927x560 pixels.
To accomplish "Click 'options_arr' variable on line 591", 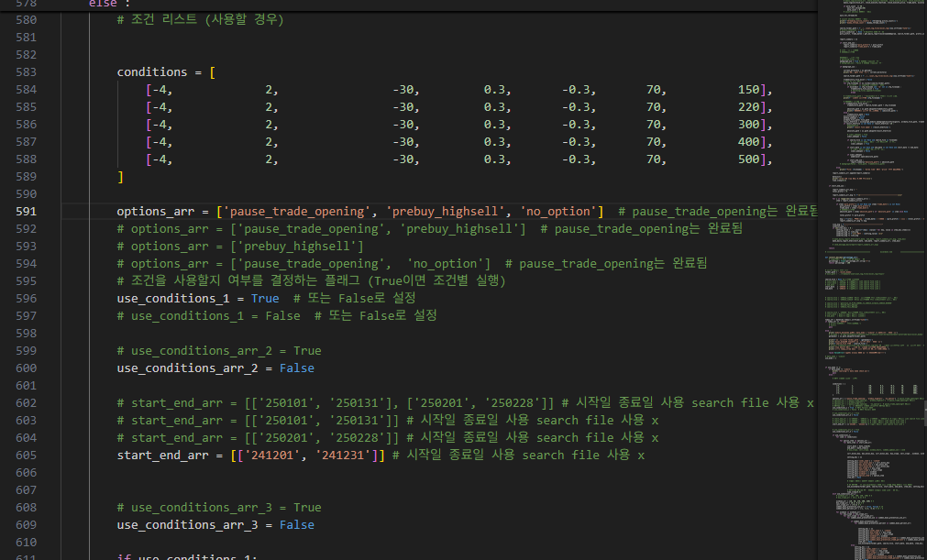I will (156, 212).
